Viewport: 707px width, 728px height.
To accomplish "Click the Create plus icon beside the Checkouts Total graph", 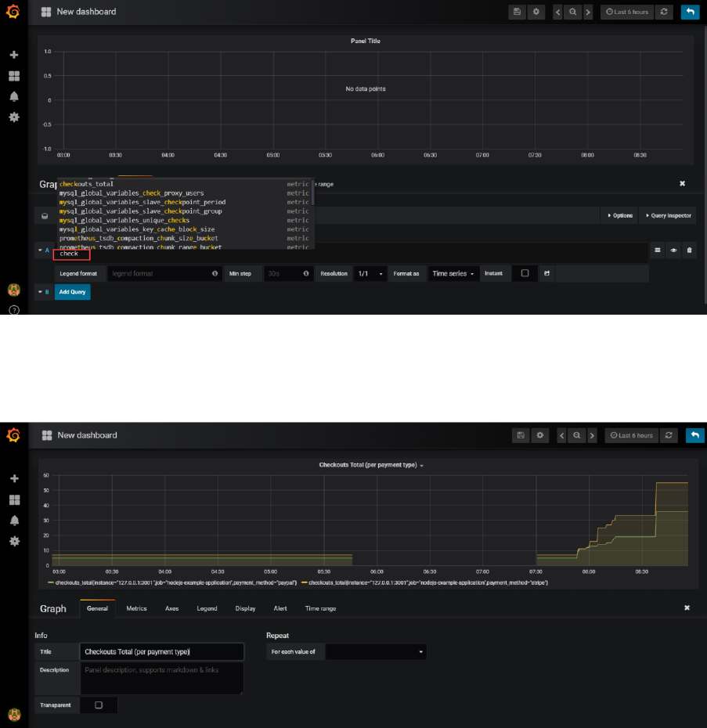I will pos(14,478).
